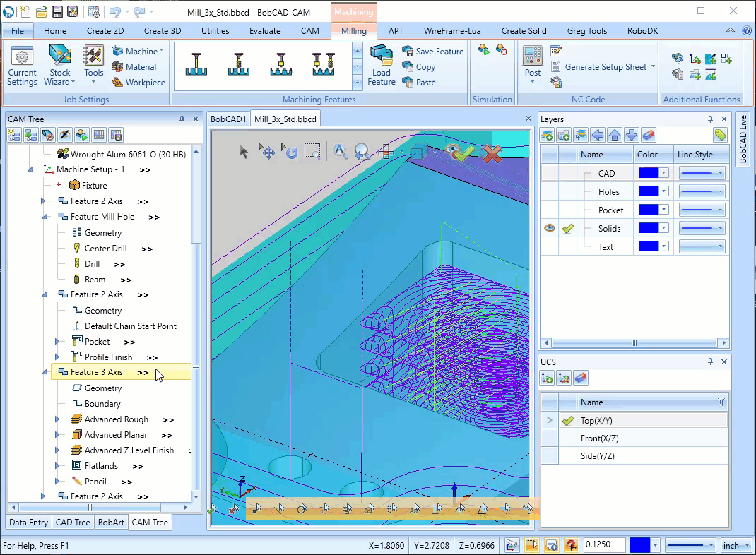Click the Material button

pyautogui.click(x=134, y=67)
